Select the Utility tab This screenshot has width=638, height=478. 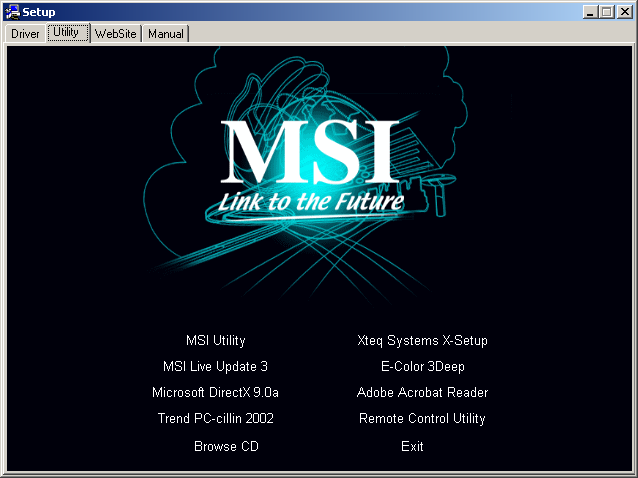tap(68, 33)
